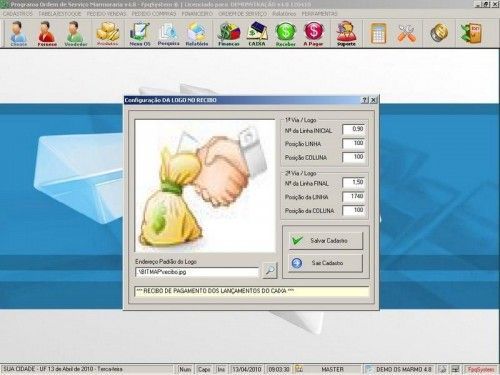Open the CADASTROS menu
Image resolution: width=500 pixels, height=375 pixels.
[17, 14]
